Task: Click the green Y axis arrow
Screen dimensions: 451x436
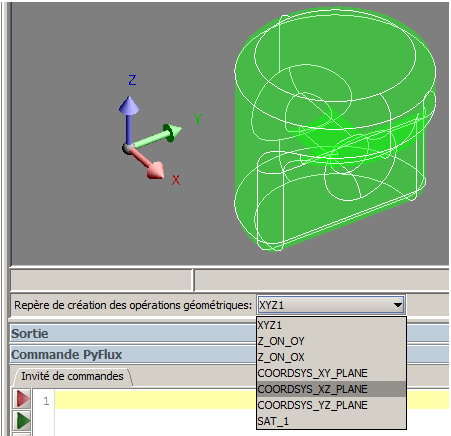Action: [x=158, y=136]
